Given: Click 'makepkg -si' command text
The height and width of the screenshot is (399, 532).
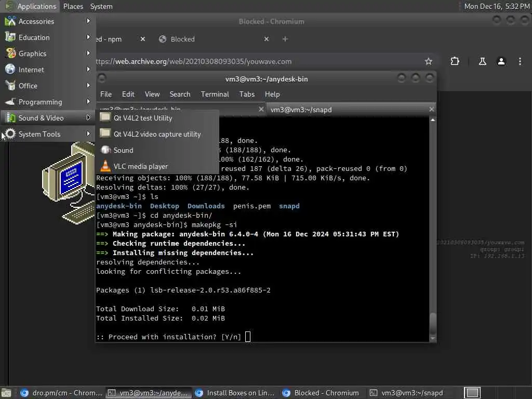Looking at the screenshot, I should [x=214, y=224].
